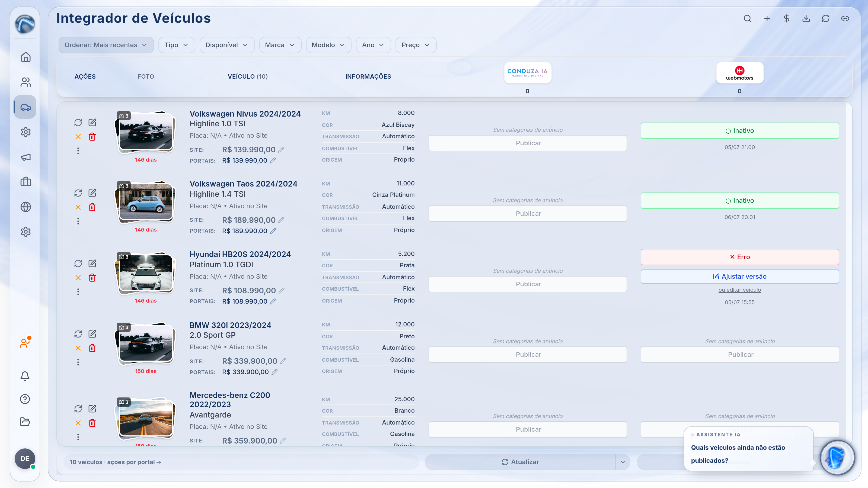Toggle the Inativo status for Volkswagen Nivus
The width and height of the screenshot is (868, 488).
740,131
